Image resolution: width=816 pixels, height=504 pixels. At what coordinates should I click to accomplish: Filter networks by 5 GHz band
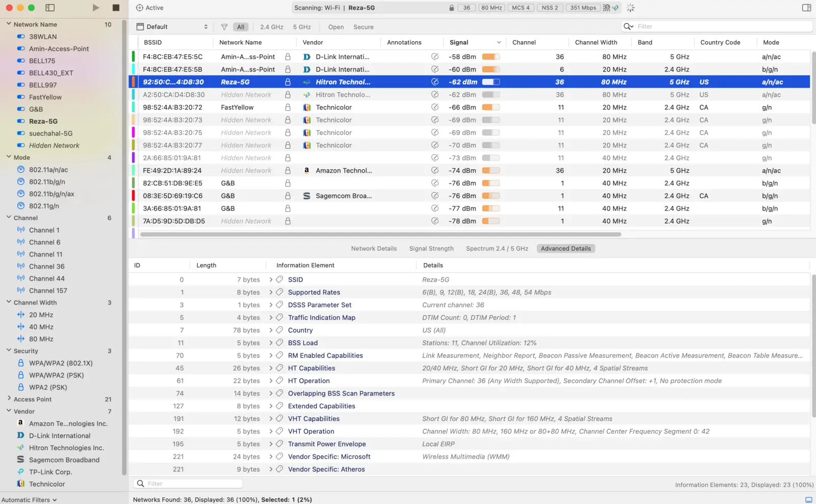click(x=302, y=27)
